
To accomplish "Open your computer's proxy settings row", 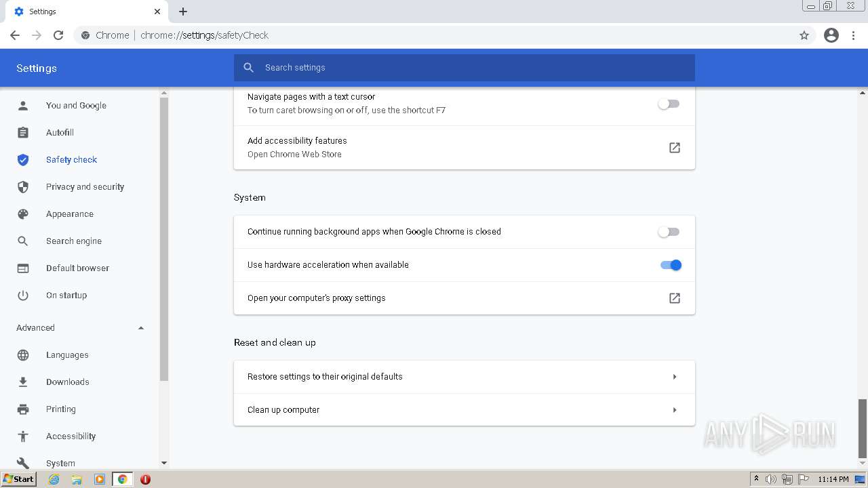I will click(x=465, y=298).
